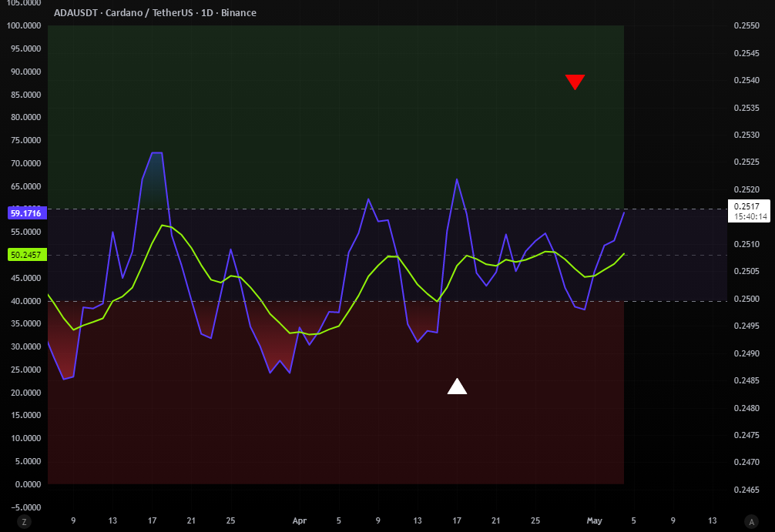Select the ADAUSDT Cardano / TetherUS chart title
Image resolution: width=775 pixels, height=532 pixels.
[155, 13]
